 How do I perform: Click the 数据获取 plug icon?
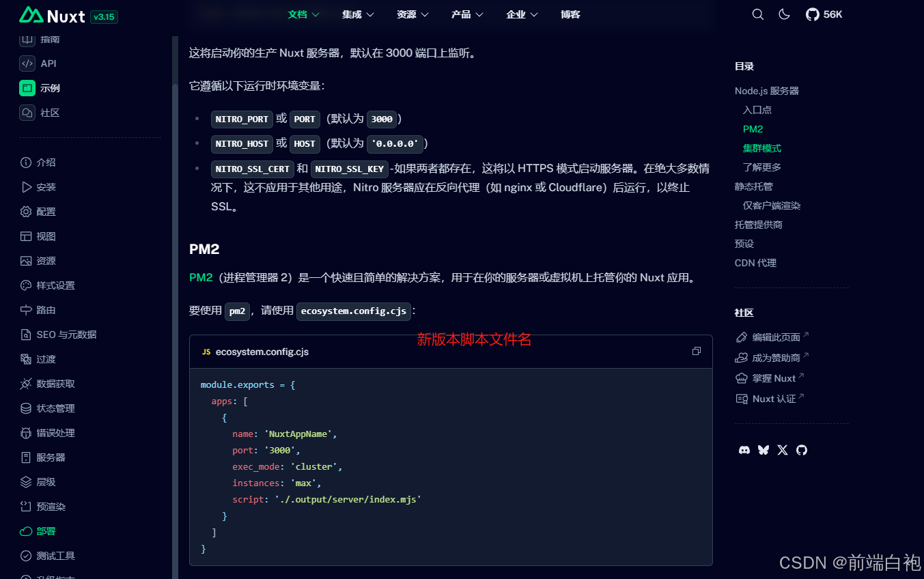point(26,384)
